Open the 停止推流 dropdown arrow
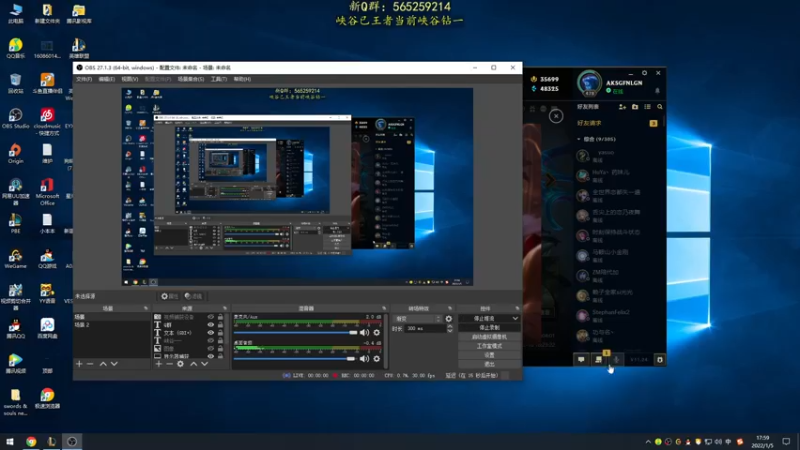 tap(515, 318)
